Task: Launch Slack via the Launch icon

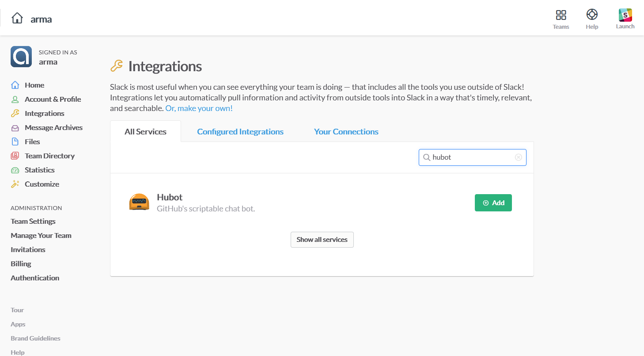Action: tap(625, 15)
